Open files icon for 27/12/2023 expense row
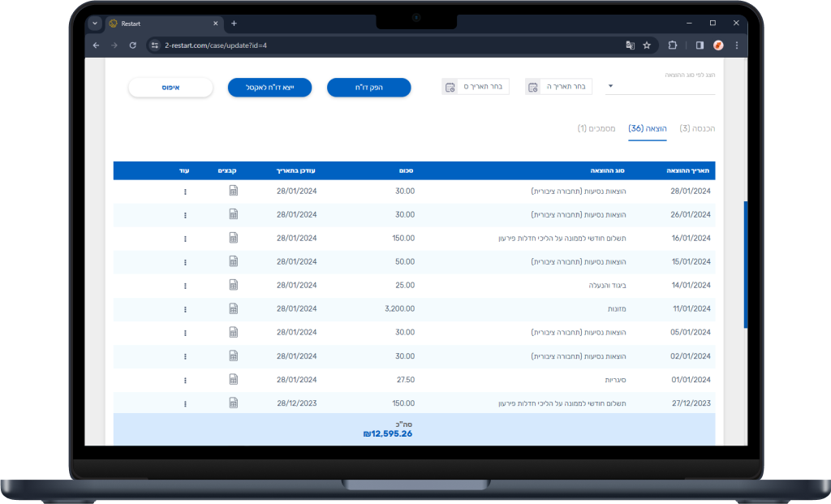The height and width of the screenshot is (504, 831). [233, 403]
